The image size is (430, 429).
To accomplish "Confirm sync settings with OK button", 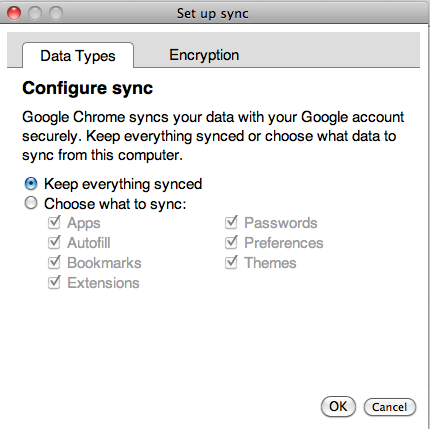I will 338,407.
